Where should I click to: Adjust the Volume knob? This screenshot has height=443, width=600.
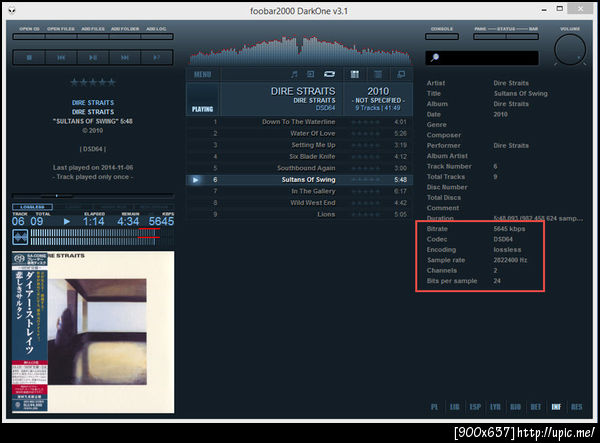tap(570, 50)
